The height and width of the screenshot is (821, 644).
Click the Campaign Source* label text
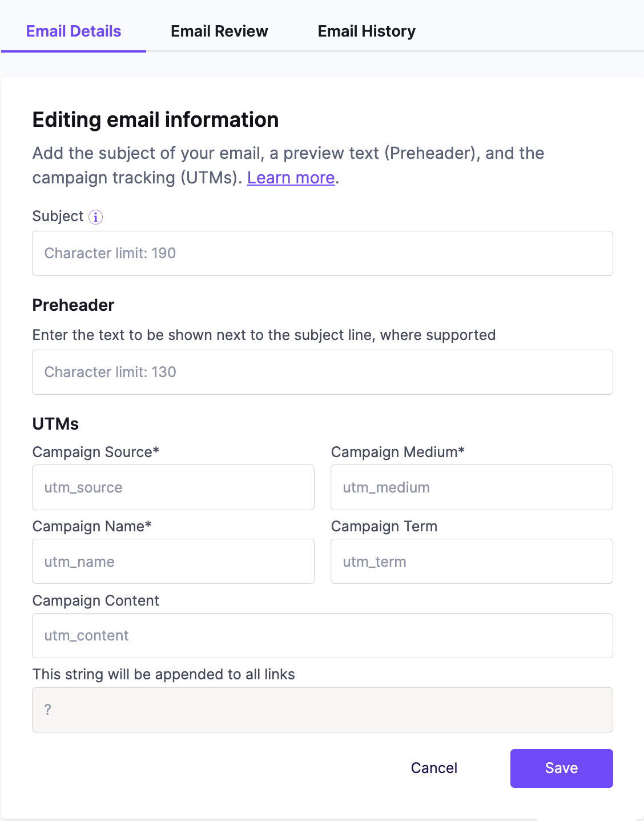[96, 452]
